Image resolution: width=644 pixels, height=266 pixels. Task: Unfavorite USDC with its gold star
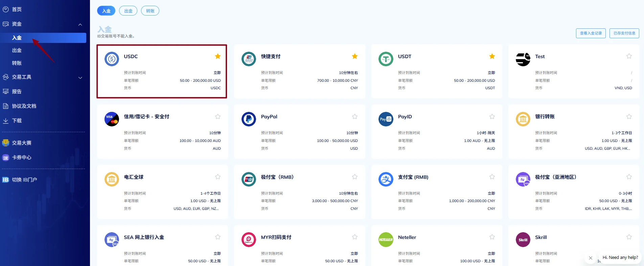tap(218, 56)
